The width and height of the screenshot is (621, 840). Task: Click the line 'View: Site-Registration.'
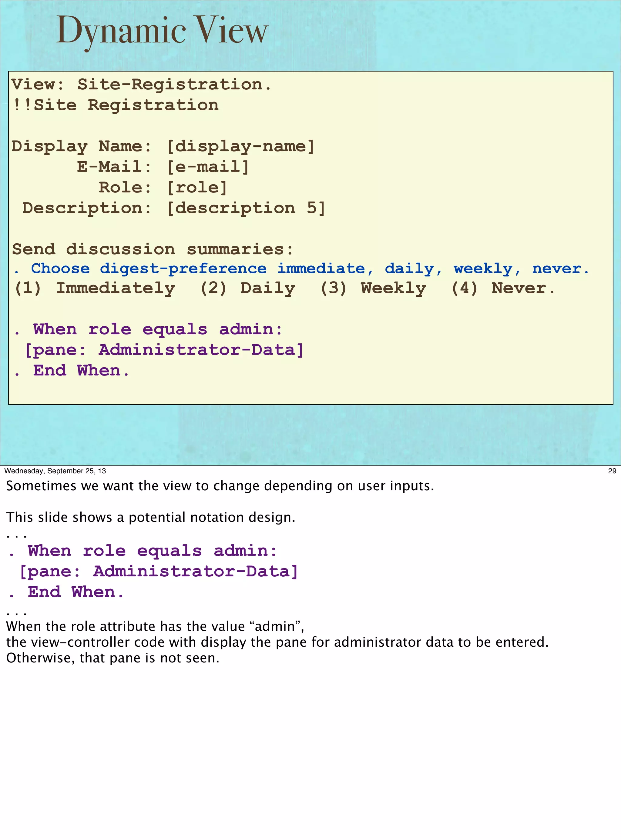(x=141, y=85)
